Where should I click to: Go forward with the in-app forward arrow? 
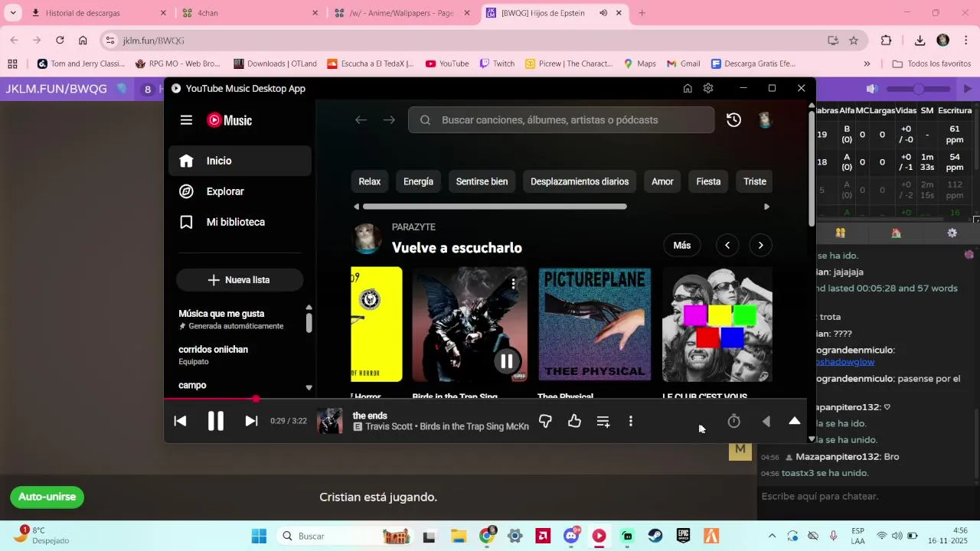coord(389,120)
